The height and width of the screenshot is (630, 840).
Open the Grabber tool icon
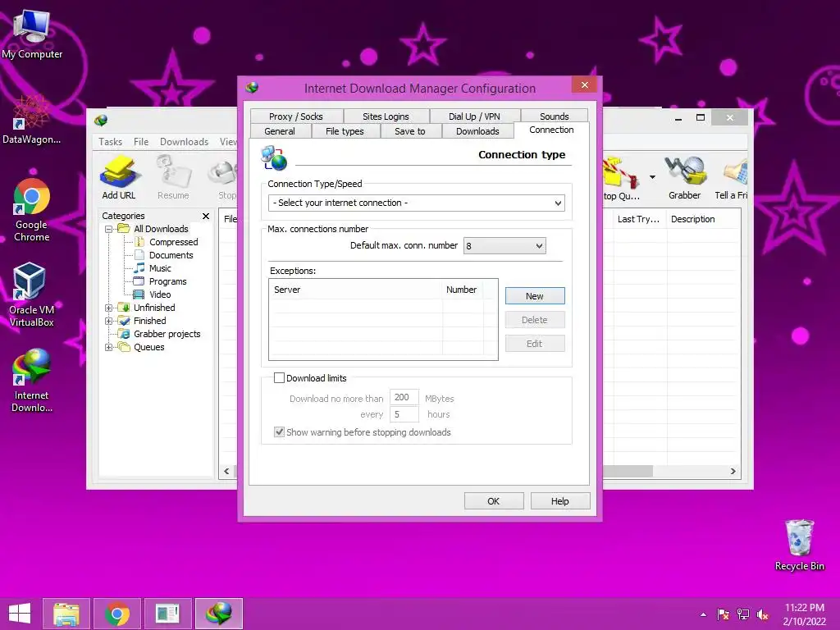(x=685, y=178)
